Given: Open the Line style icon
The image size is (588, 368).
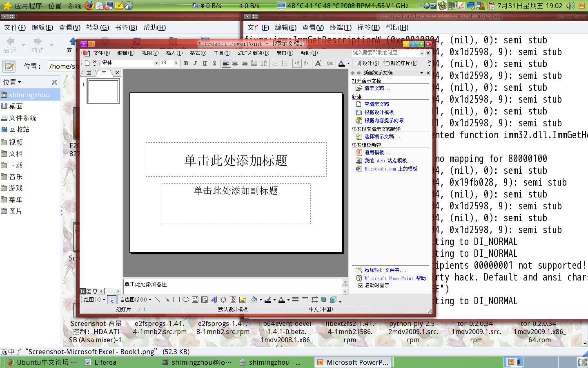Looking at the screenshot, I should click(296, 299).
